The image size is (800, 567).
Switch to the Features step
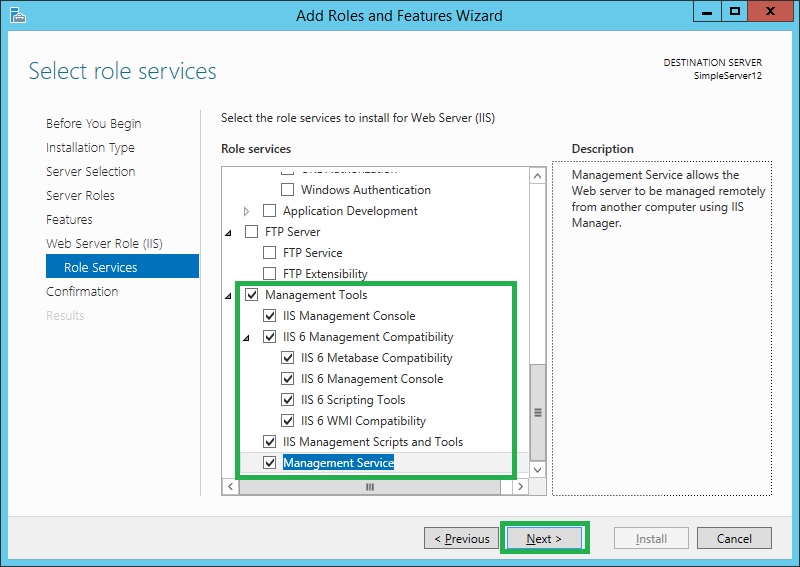pos(69,219)
